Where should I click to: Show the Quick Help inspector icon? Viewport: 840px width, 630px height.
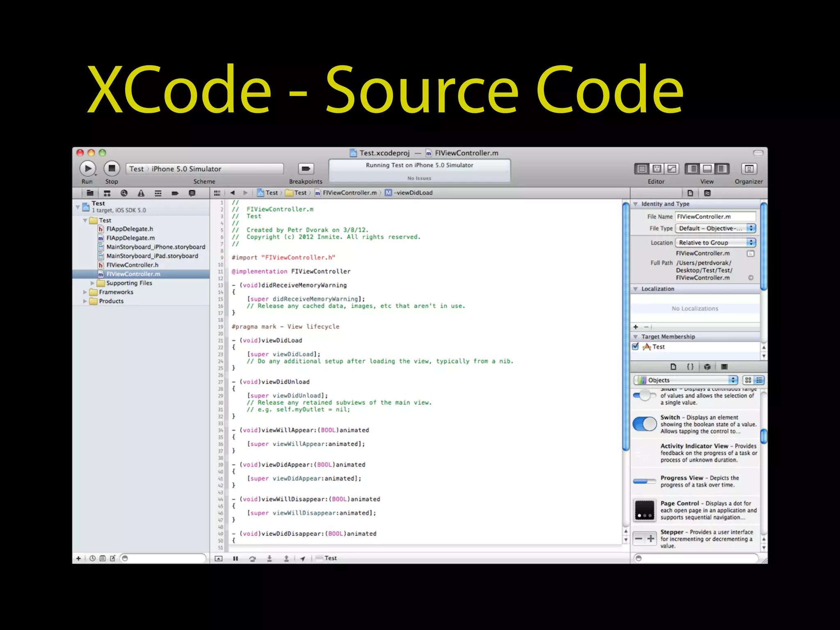click(x=708, y=193)
